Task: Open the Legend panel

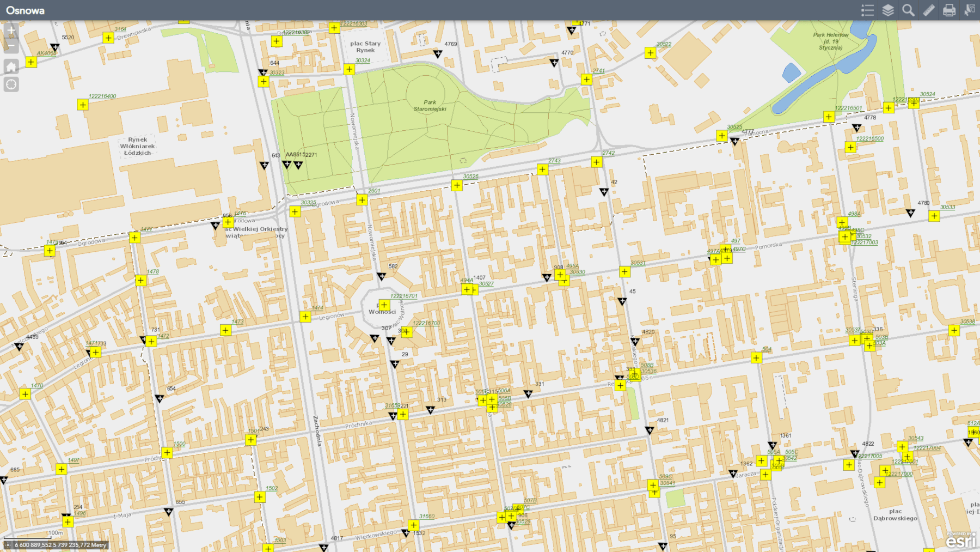Action: tap(867, 10)
